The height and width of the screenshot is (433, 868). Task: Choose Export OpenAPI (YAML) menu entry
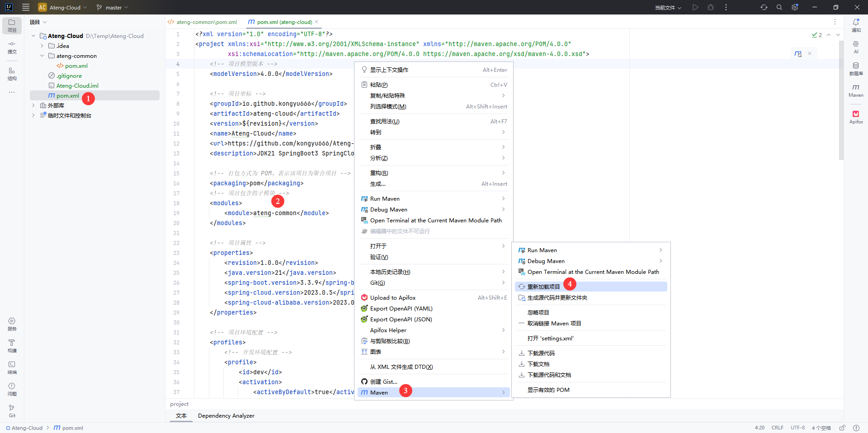click(x=401, y=308)
